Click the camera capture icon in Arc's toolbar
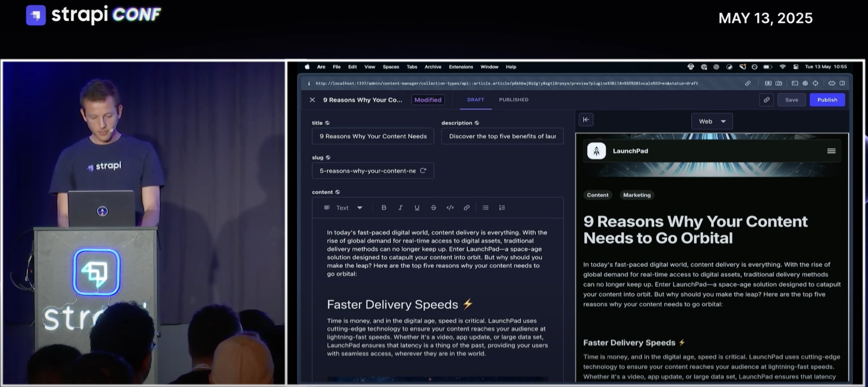This screenshot has height=387, width=868. click(x=779, y=83)
